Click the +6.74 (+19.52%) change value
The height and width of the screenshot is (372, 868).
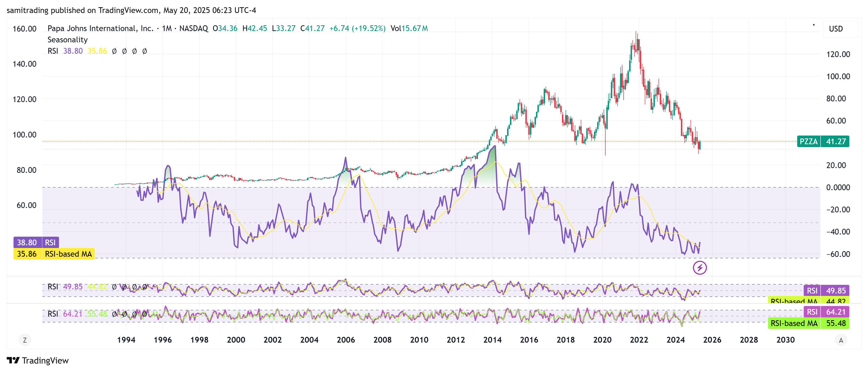[358, 28]
